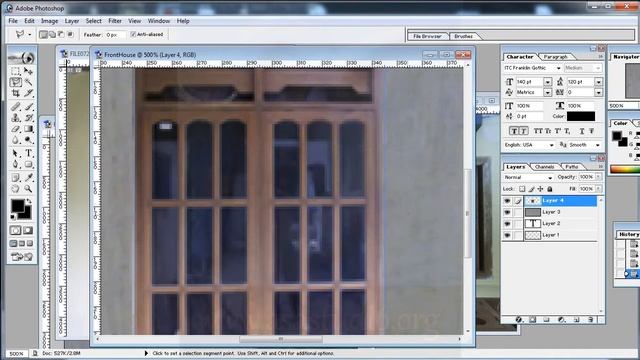Select the Clone Stamp tool
640x360 pixels.
click(x=16, y=118)
